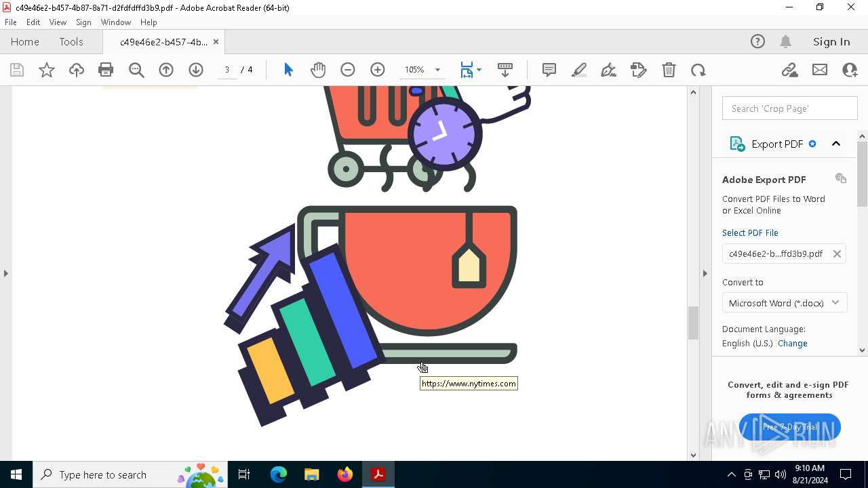868x488 pixels.
Task: Open the fit page options tool
Action: (x=471, y=70)
